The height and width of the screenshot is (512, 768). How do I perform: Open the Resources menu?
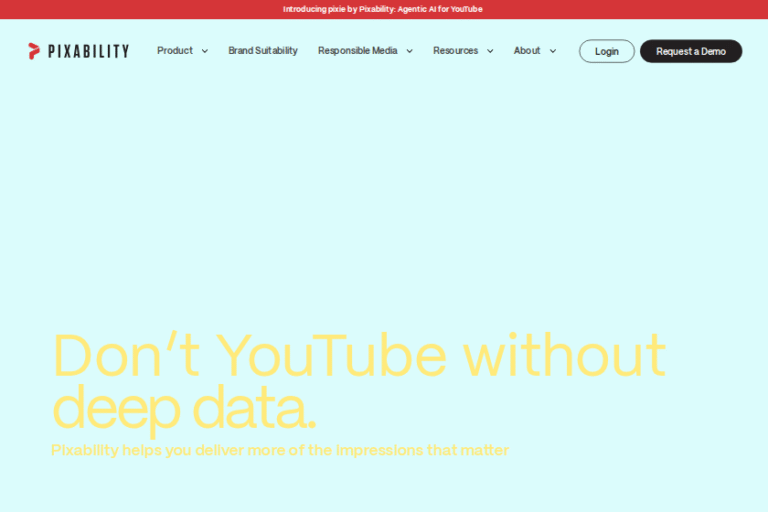pyautogui.click(x=455, y=51)
